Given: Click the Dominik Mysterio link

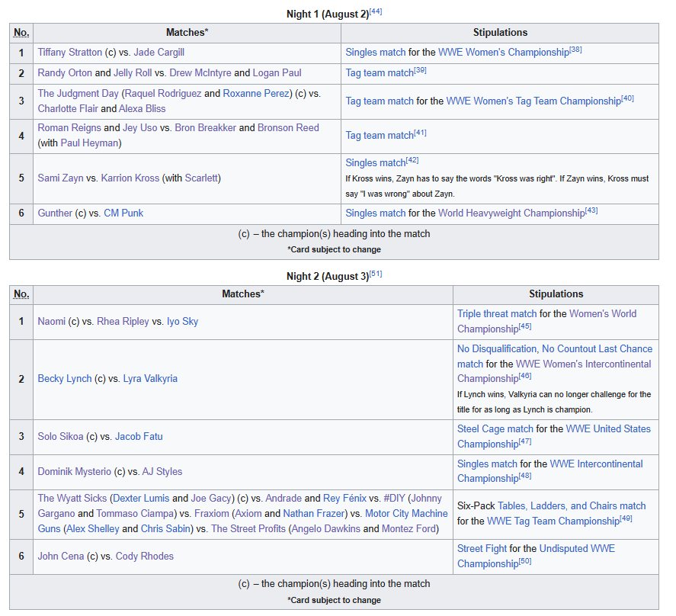Looking at the screenshot, I should 74,471.
